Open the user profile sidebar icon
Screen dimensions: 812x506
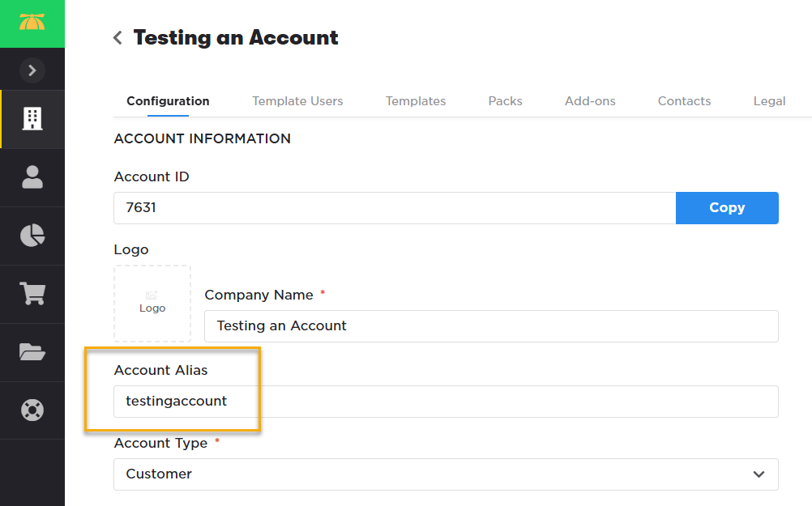tap(32, 177)
